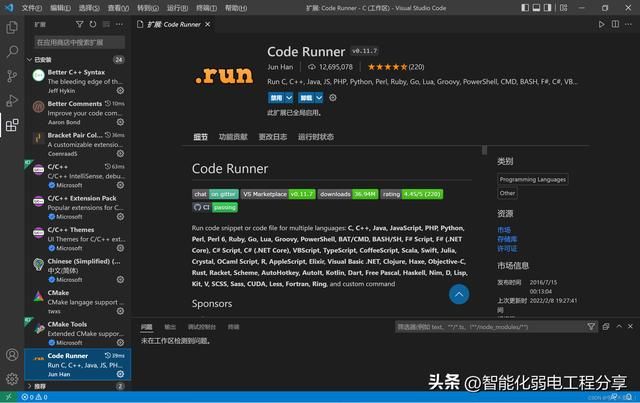Open the dropdown arrow beside the 禁用 button
The image size is (640, 403).
coord(290,98)
